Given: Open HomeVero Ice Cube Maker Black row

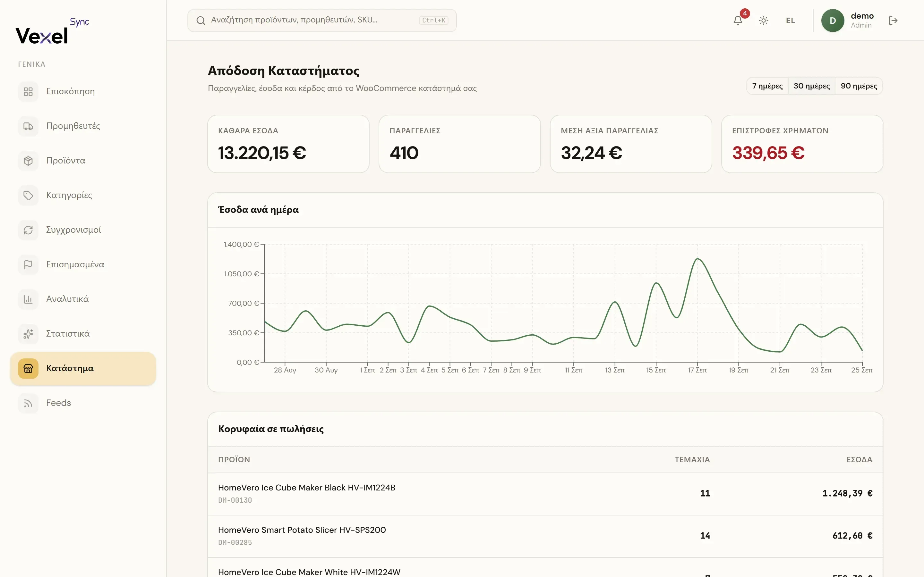Looking at the screenshot, I should coord(545,494).
